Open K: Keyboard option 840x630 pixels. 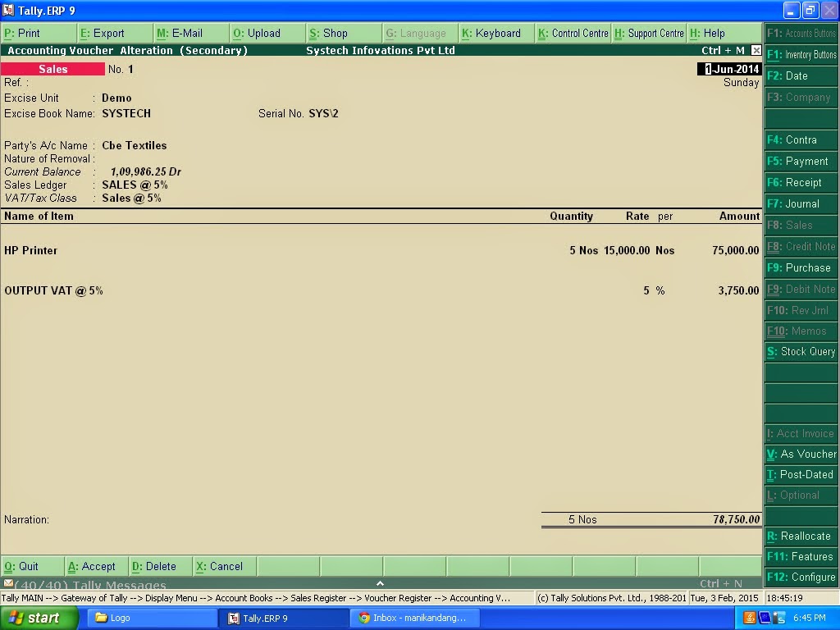496,33
